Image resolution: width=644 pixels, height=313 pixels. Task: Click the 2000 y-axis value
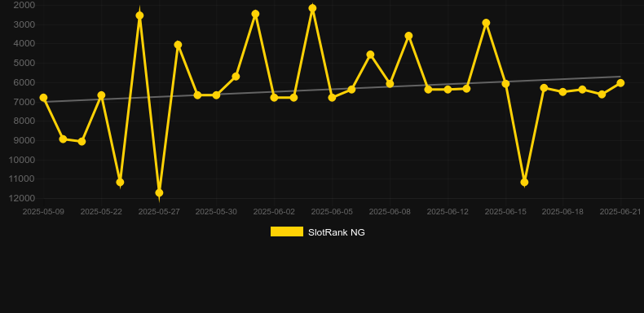(x=24, y=5)
